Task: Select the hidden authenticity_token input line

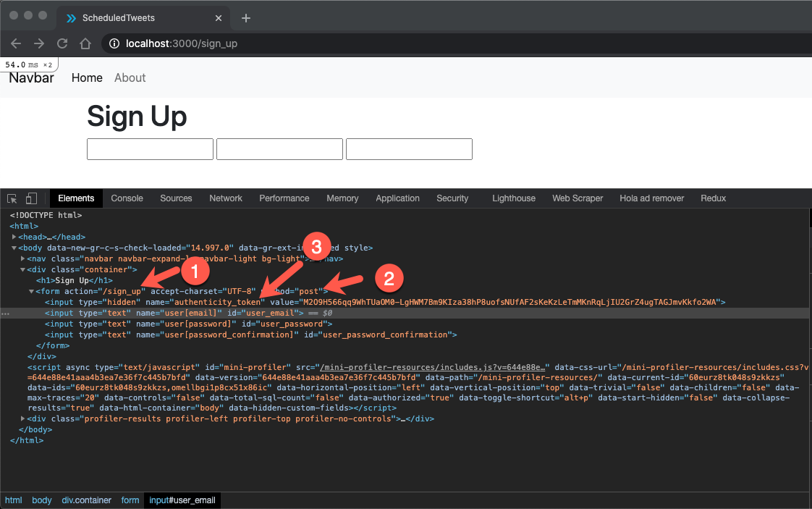Action: [385, 302]
